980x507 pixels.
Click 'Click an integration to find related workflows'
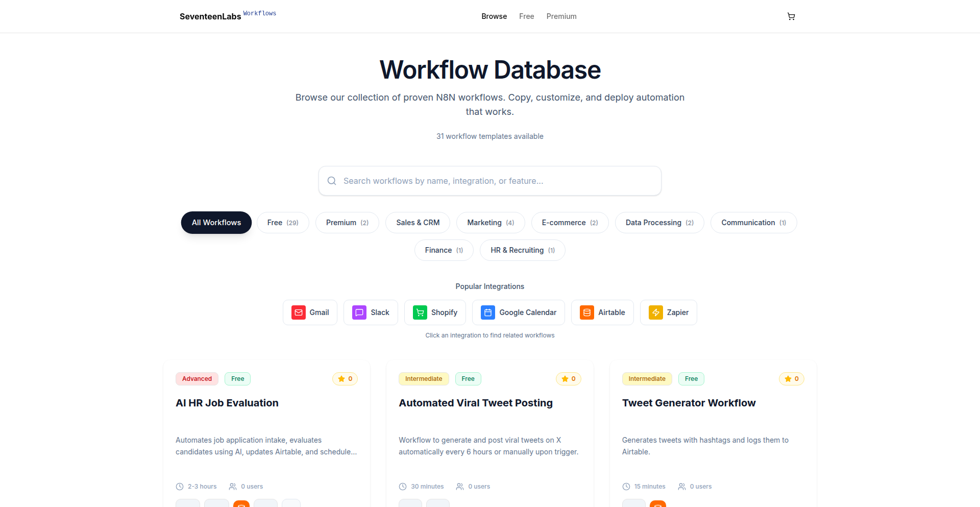490,335
